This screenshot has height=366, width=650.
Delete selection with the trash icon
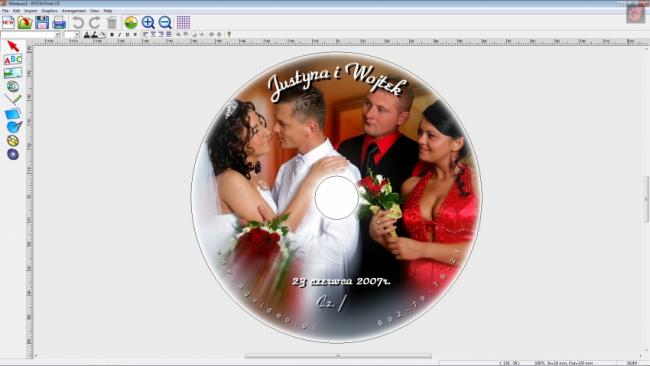click(112, 22)
